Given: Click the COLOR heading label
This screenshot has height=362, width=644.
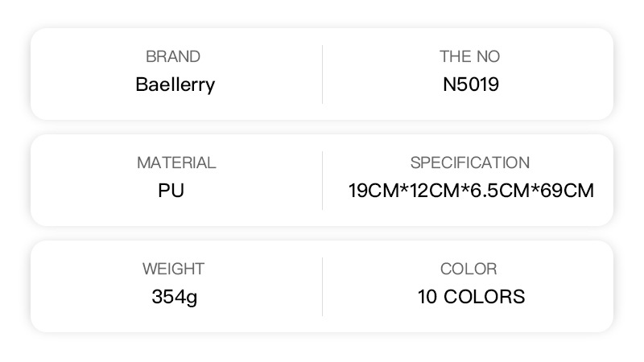Looking at the screenshot, I should click(469, 269).
